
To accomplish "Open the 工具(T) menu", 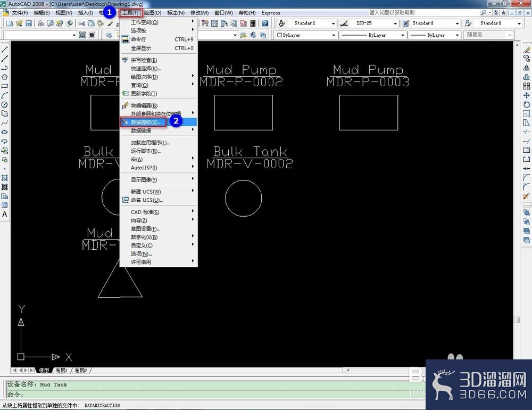I will [x=131, y=13].
